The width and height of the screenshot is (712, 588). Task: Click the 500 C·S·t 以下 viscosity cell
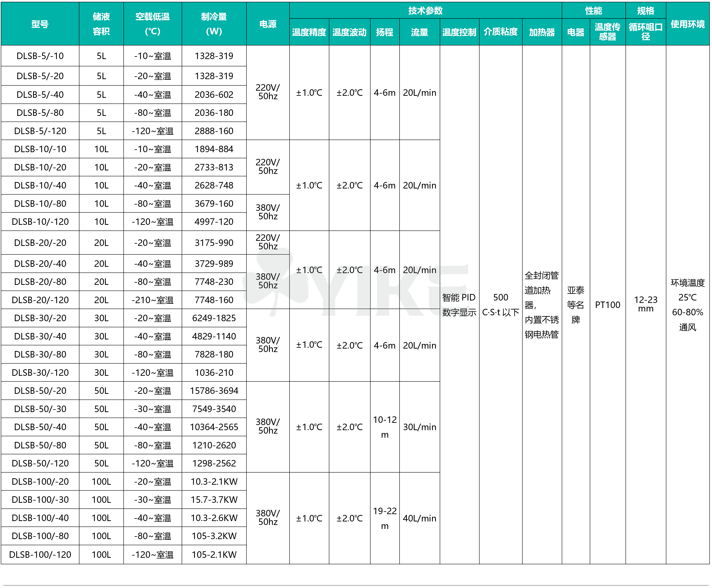[500, 305]
